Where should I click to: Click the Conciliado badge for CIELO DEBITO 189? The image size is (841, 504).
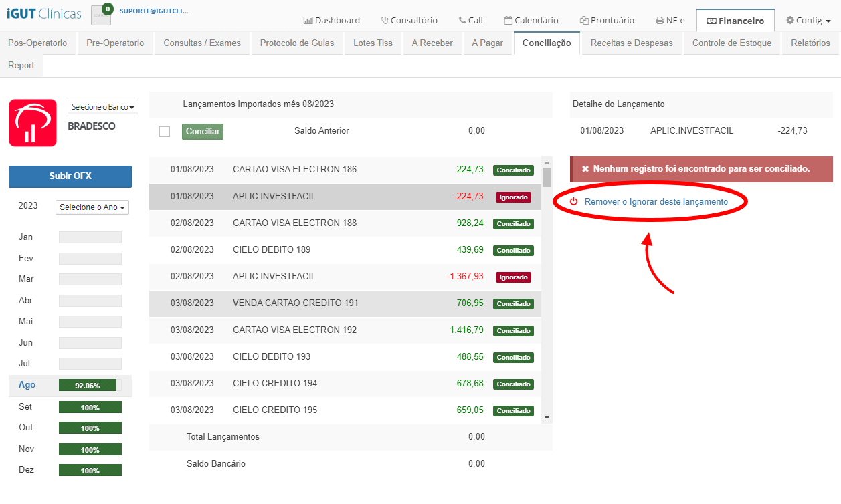tap(513, 251)
